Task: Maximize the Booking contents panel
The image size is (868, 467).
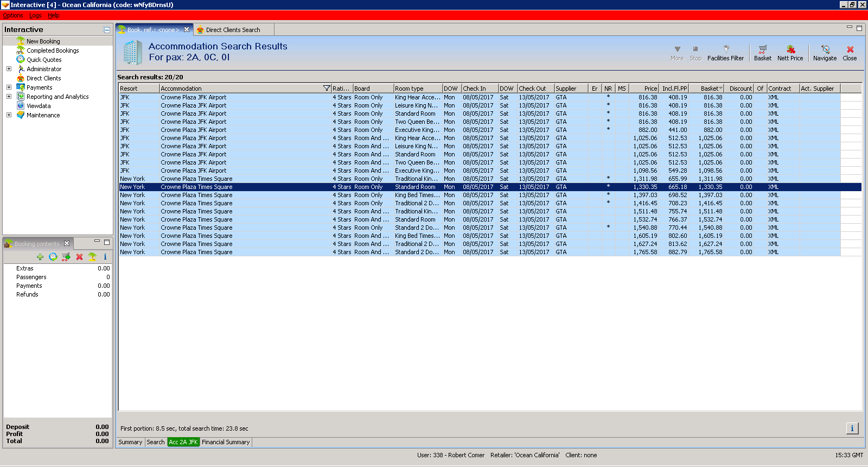Action: pos(107,242)
